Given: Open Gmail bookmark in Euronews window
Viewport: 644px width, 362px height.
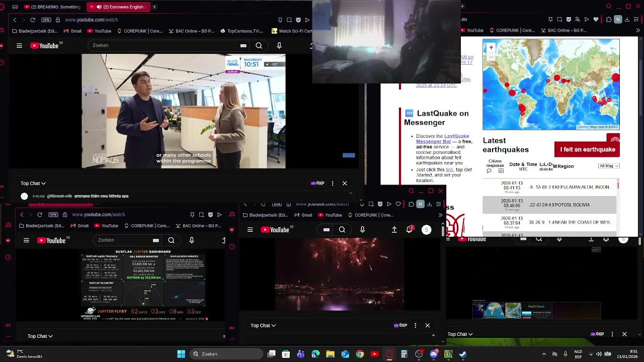Looking at the screenshot, I should click(x=73, y=31).
